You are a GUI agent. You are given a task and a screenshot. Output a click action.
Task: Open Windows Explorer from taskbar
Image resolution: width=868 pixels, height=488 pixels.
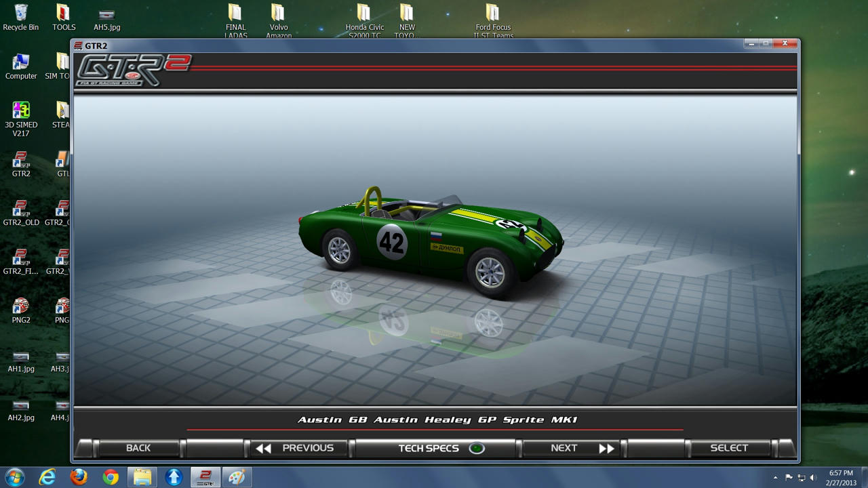[x=142, y=477]
